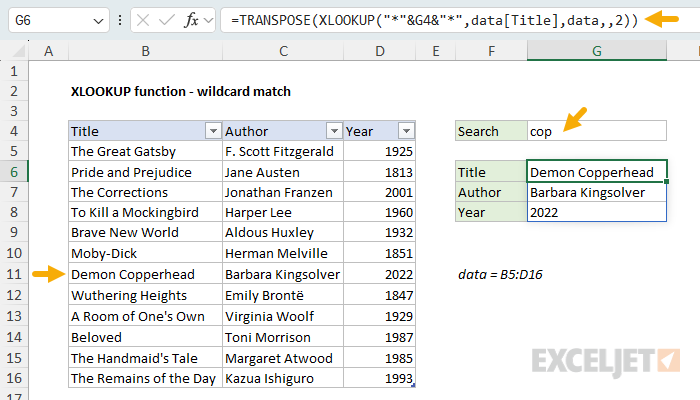Select cell Emily Brontë

pos(283,295)
